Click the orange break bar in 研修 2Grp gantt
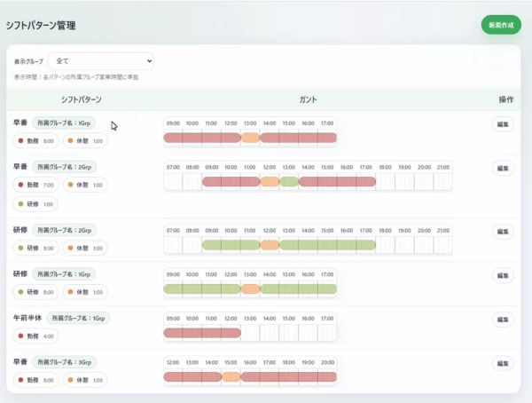The image size is (532, 403). coord(270,245)
